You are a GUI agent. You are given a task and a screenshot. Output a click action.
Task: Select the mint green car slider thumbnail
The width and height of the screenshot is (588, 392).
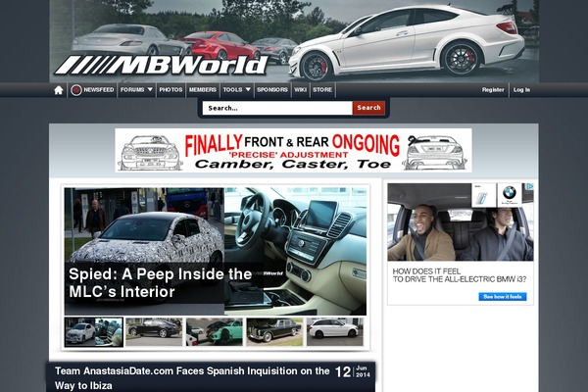coord(215,332)
